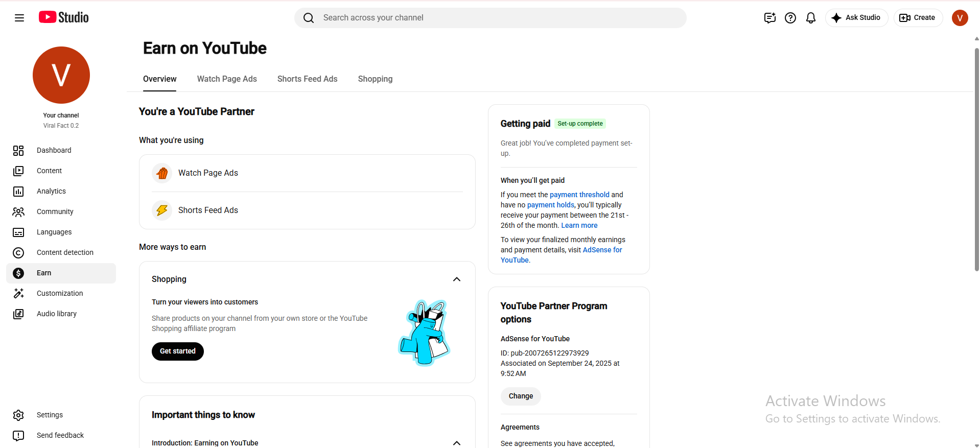
Task: Click the payment threshold link
Action: [579, 195]
